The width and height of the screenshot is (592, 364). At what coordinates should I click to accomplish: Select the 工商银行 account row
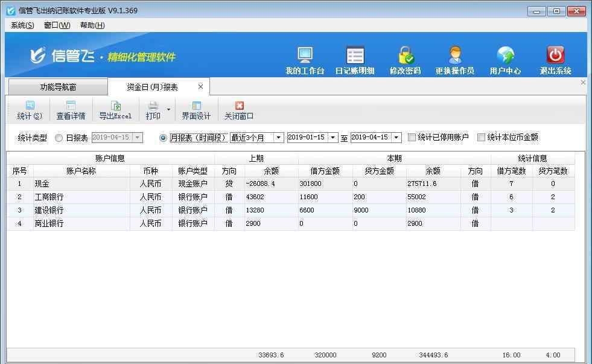tap(291, 197)
